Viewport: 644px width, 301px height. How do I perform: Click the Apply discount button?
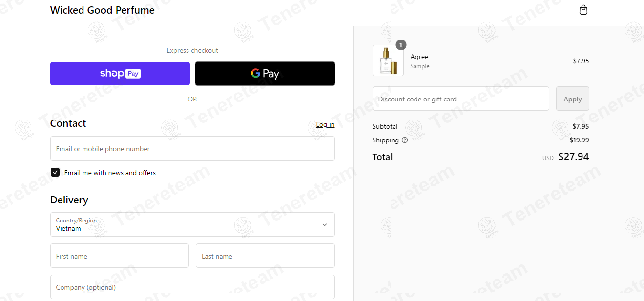point(573,99)
